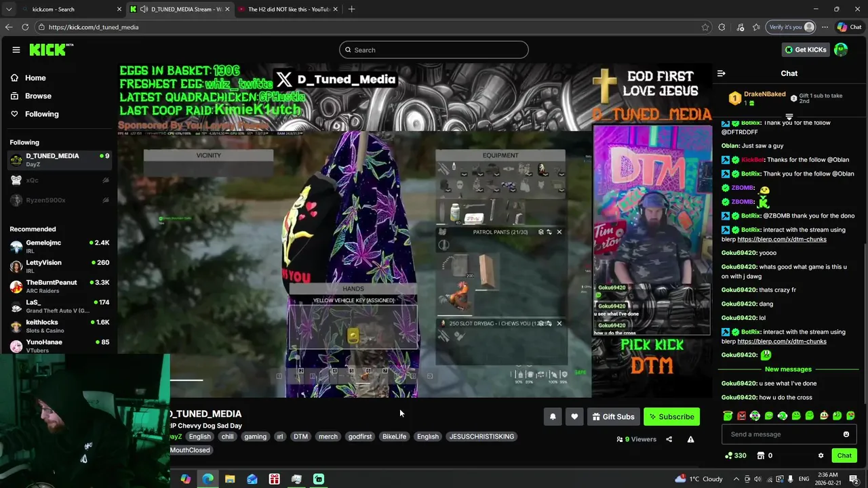
Task: Open Gemelojmc recommended channel
Action: (x=60, y=247)
